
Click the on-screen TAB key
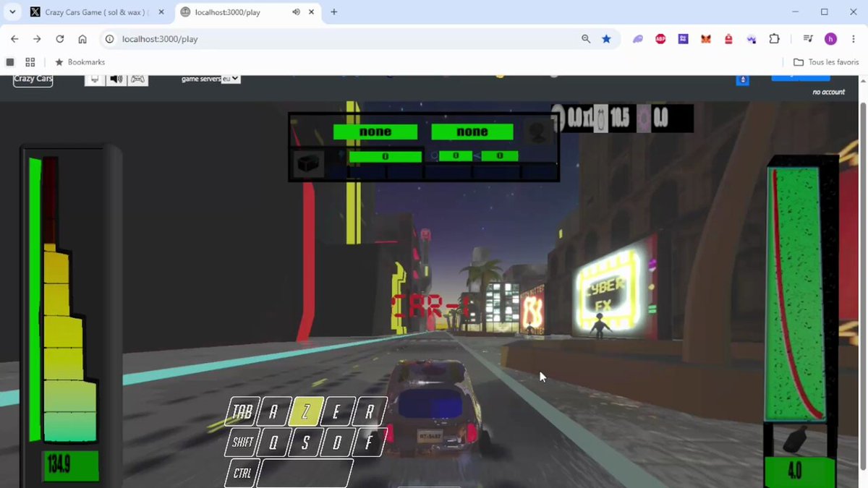242,412
